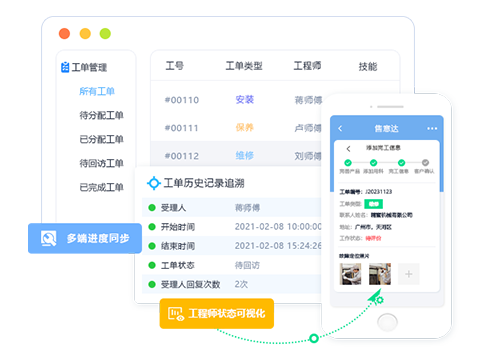480x360 pixels.
Task: Open 待分配工单 in the sidebar
Action: point(101,115)
